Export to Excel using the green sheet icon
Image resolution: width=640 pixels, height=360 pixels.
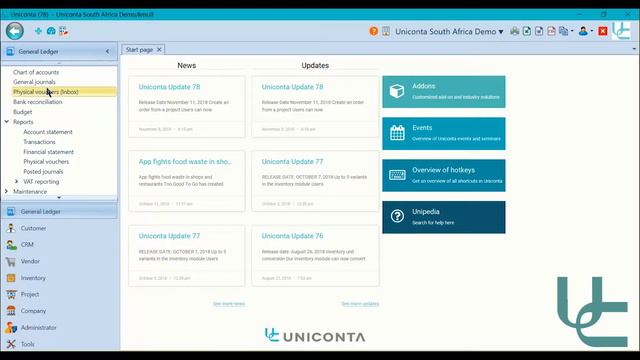(527, 31)
